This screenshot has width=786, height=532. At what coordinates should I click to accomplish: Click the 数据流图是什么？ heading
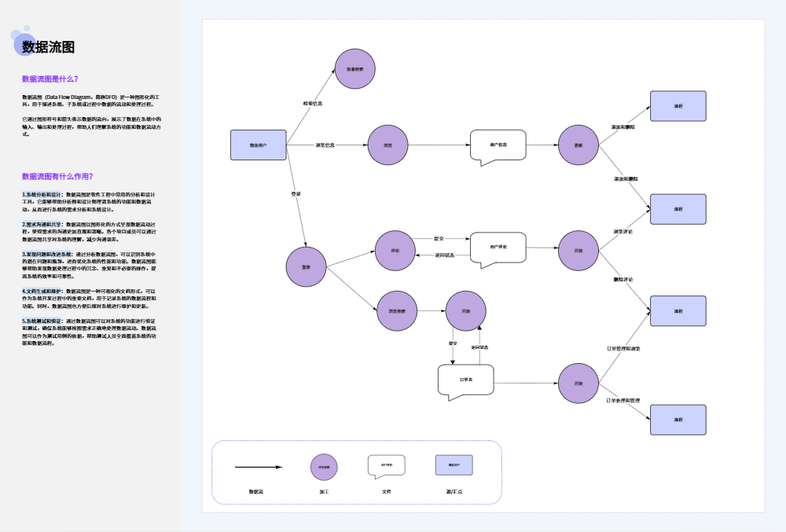tap(50, 79)
